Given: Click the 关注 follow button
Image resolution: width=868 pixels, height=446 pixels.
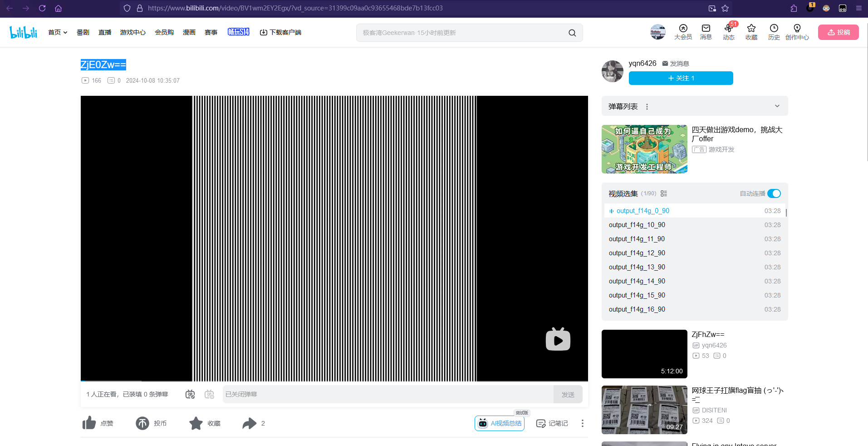Looking at the screenshot, I should click(x=681, y=78).
